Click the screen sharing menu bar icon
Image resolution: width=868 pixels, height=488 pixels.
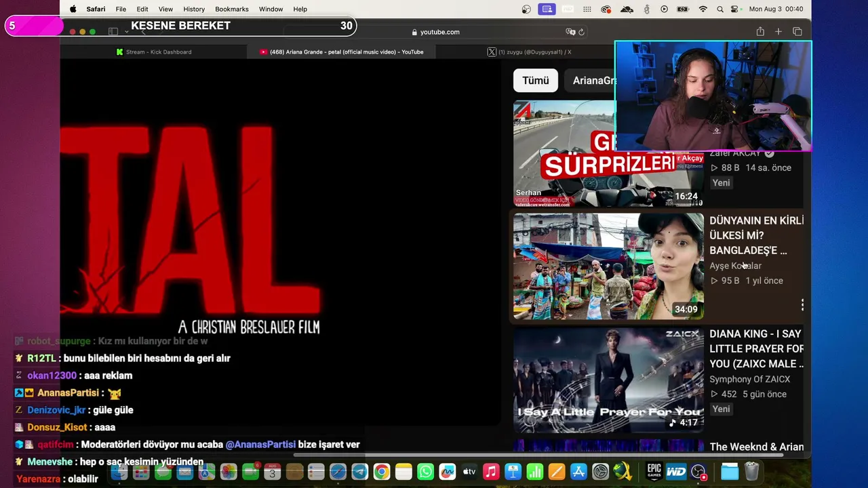coord(547,9)
